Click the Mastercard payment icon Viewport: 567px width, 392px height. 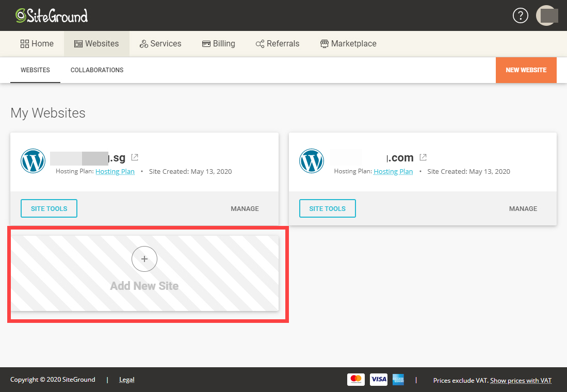(x=356, y=379)
